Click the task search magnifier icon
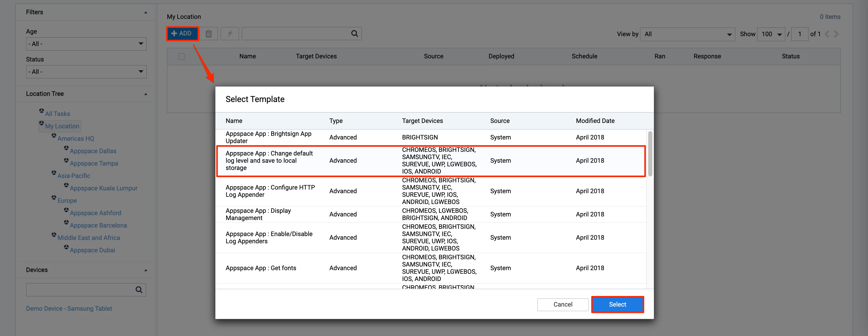Viewport: 868px width, 336px height. (354, 34)
